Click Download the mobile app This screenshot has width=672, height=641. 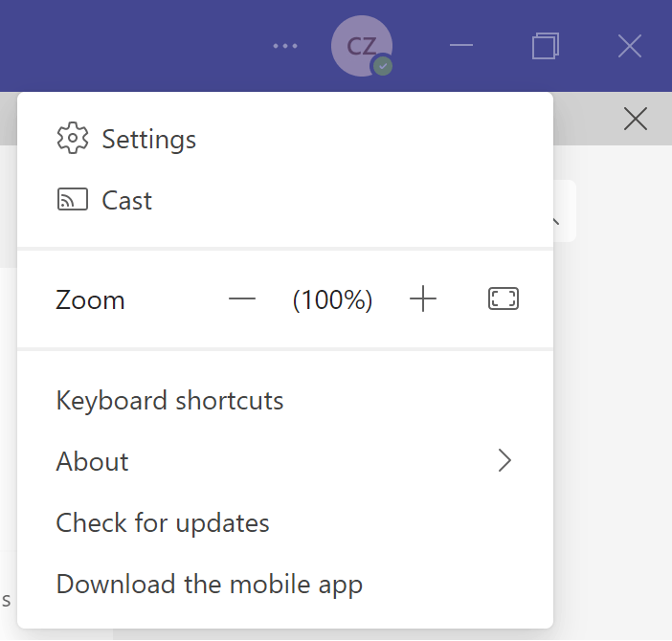pyautogui.click(x=209, y=584)
